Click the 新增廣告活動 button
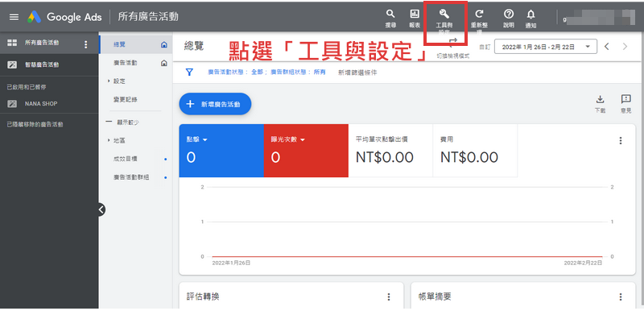644x311 pixels. [x=215, y=104]
